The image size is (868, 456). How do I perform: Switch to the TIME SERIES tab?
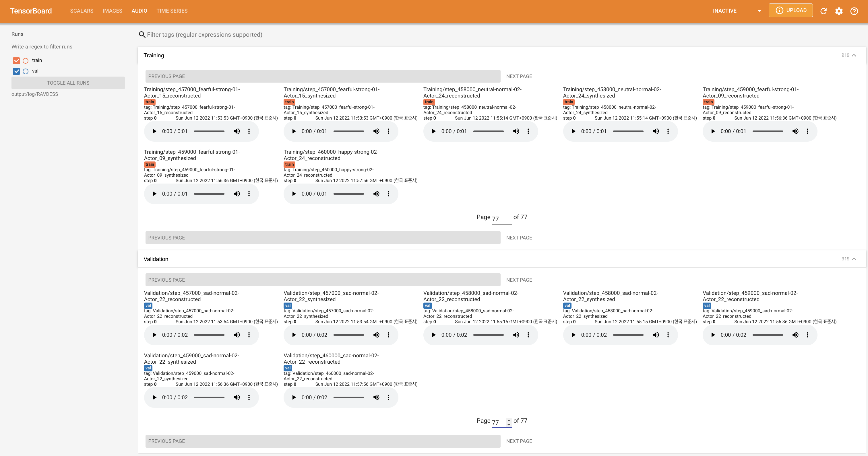pyautogui.click(x=172, y=11)
